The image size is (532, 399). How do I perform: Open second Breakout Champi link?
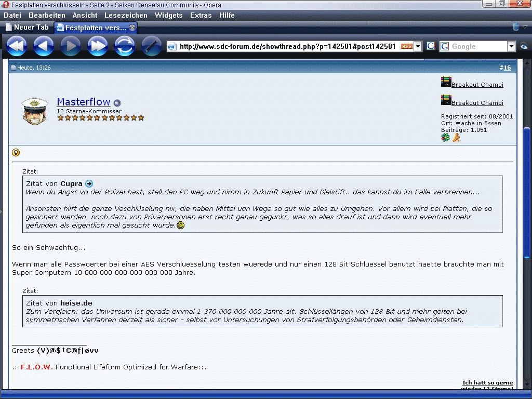477,103
